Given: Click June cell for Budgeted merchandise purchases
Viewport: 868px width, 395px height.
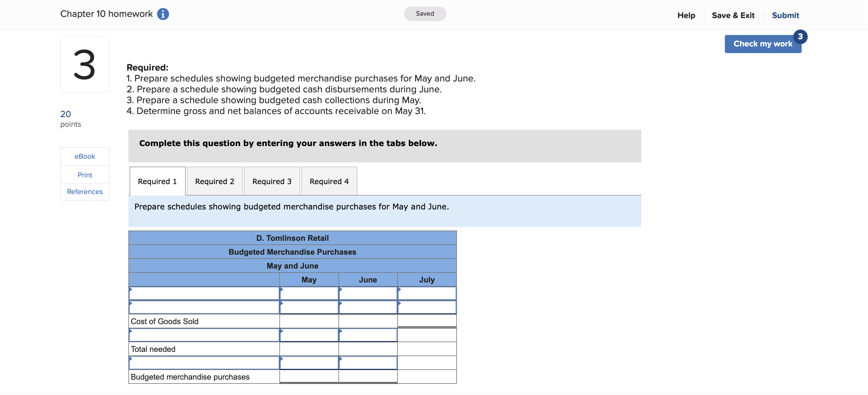Looking at the screenshot, I should tap(368, 377).
